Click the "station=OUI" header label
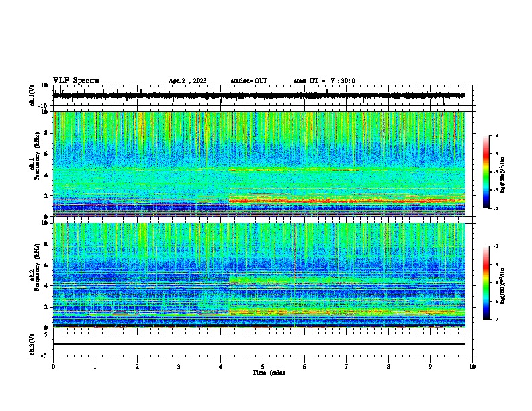This screenshot has width=532, height=411. tap(249, 81)
